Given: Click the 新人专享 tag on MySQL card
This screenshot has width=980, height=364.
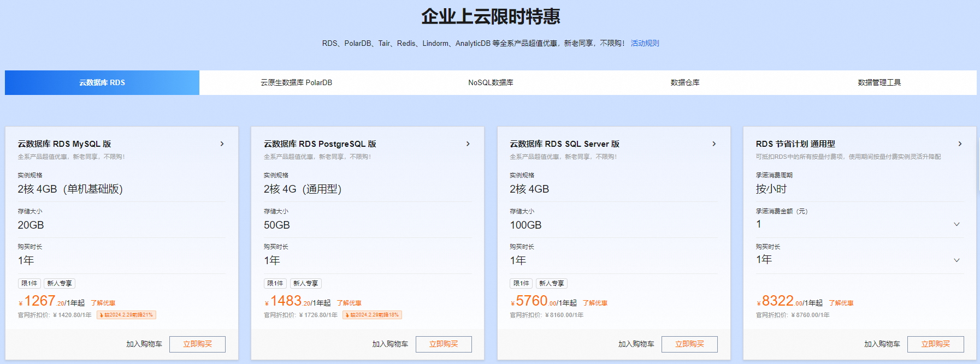Looking at the screenshot, I should (x=60, y=284).
